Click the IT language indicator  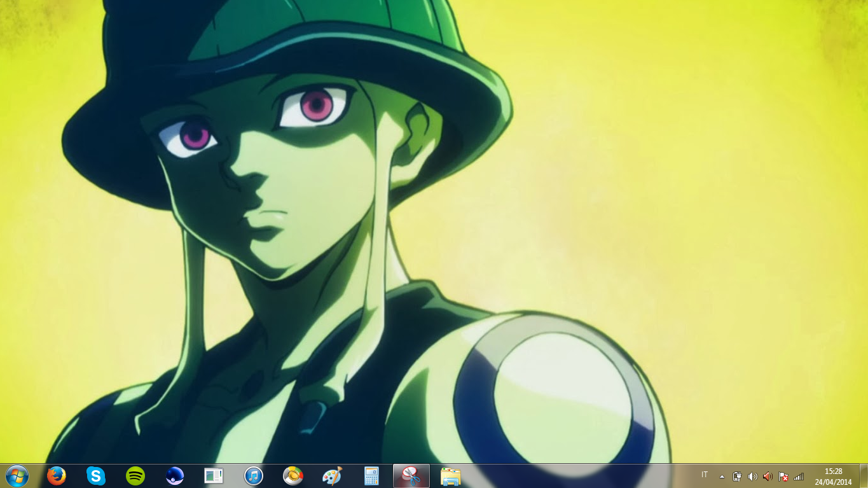(x=705, y=475)
